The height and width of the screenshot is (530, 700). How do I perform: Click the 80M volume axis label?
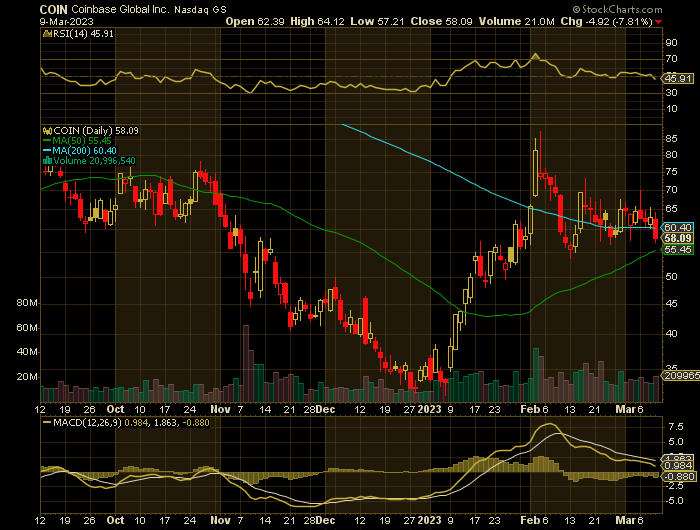click(27, 303)
